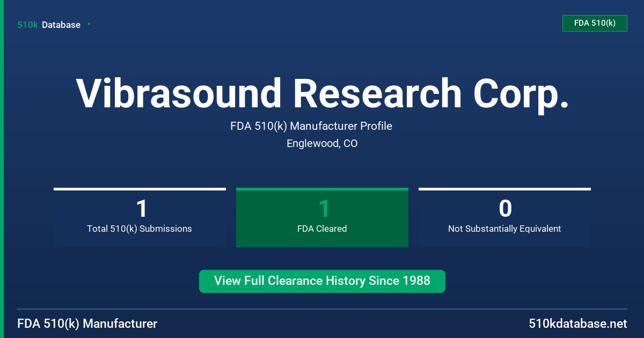
Task: Select the FDA 510(k) Manufacturer Profile subtitle
Action: click(x=311, y=126)
